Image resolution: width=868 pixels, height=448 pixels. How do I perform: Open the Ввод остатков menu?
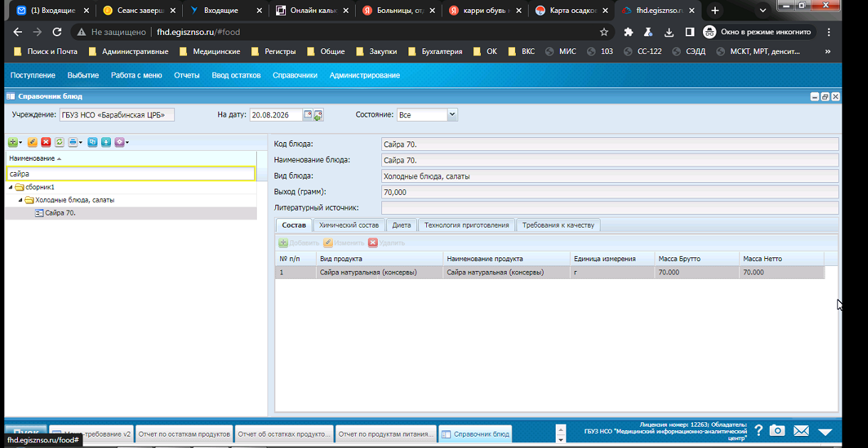pos(236,75)
